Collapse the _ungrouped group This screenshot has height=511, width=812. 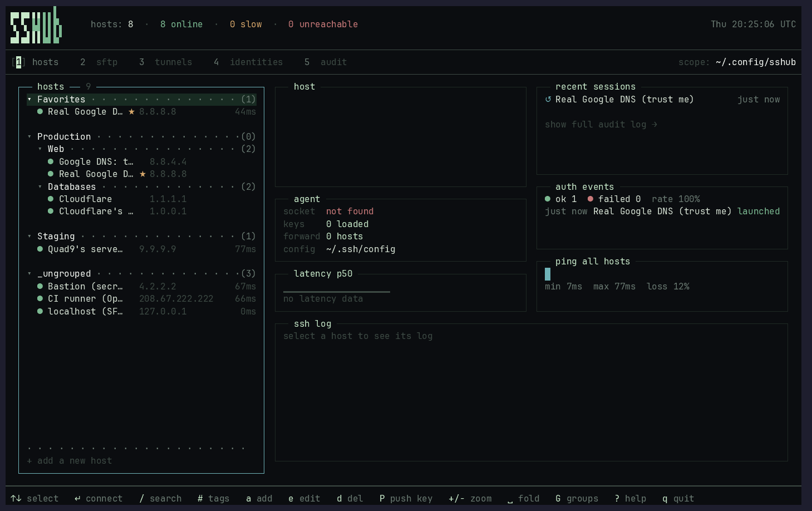pyautogui.click(x=29, y=274)
